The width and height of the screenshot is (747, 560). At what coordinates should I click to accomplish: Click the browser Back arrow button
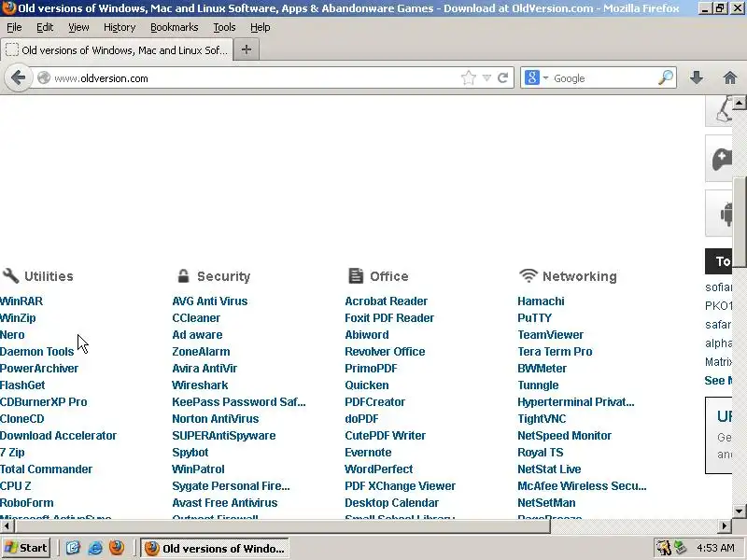(x=18, y=77)
